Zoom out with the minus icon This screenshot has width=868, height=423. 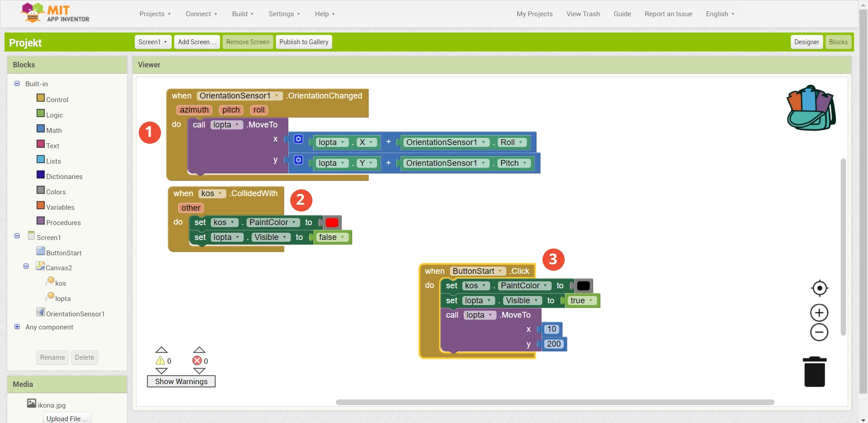(819, 332)
